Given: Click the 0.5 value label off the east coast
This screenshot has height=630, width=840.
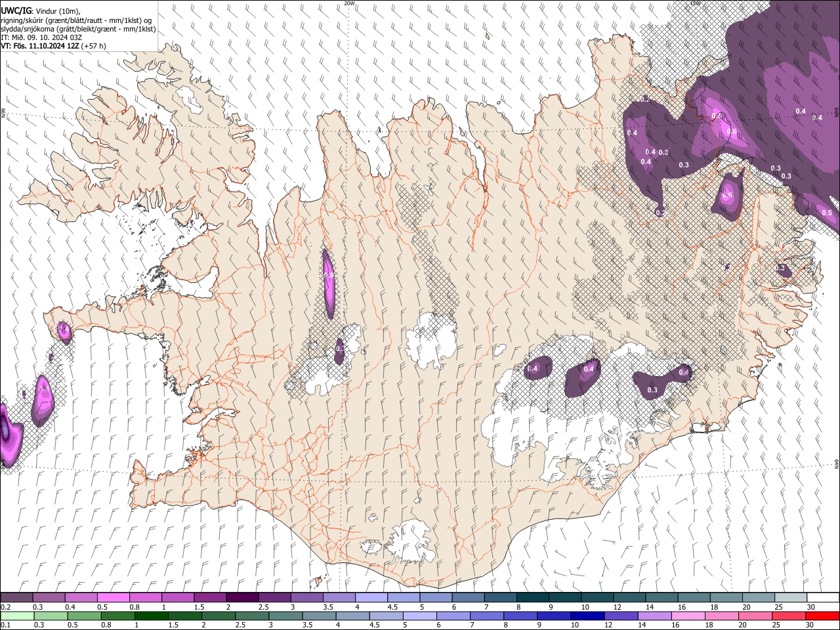Looking at the screenshot, I should click(827, 213).
